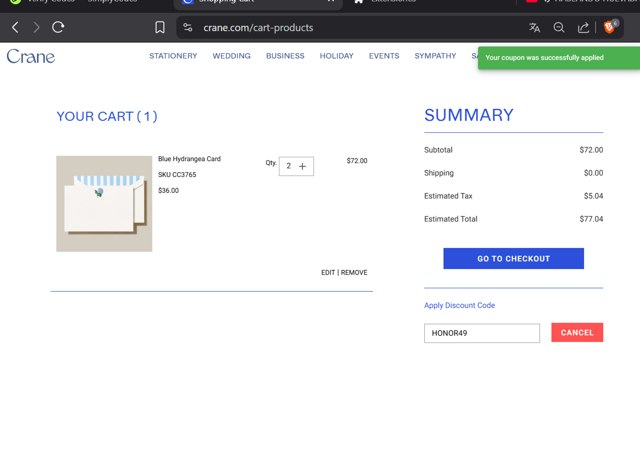Bookmark this page using the bookmark icon
This screenshot has height=468, width=640.
pos(160,27)
